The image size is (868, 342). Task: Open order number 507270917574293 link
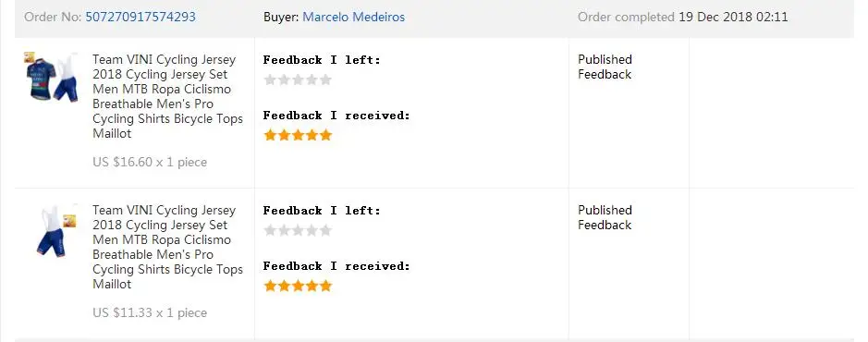(x=141, y=18)
